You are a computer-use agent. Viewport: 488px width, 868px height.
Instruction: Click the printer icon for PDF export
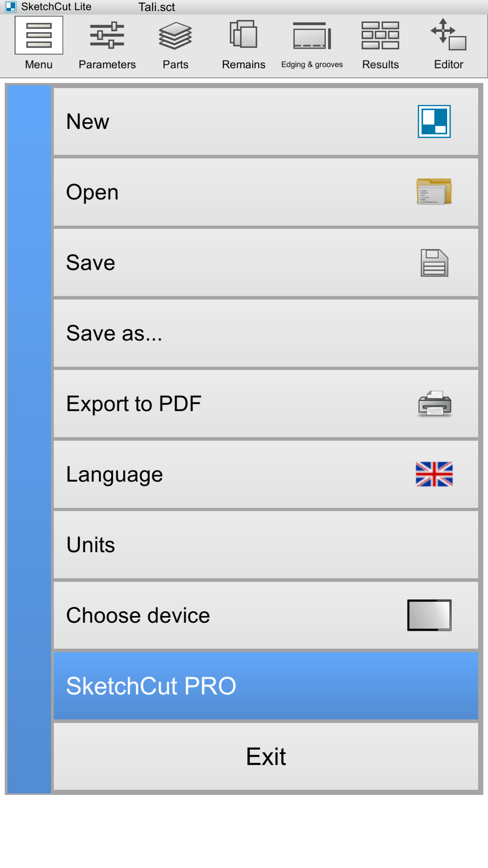(435, 404)
